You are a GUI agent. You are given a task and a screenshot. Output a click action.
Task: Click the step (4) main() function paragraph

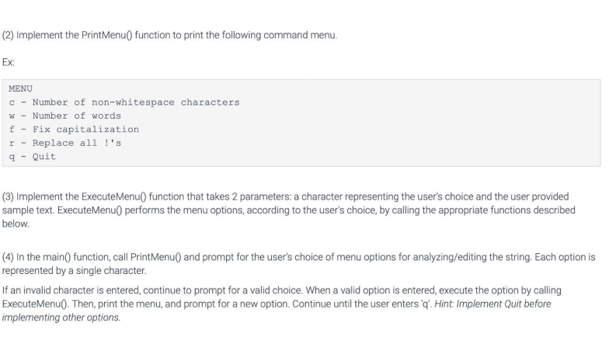click(298, 264)
